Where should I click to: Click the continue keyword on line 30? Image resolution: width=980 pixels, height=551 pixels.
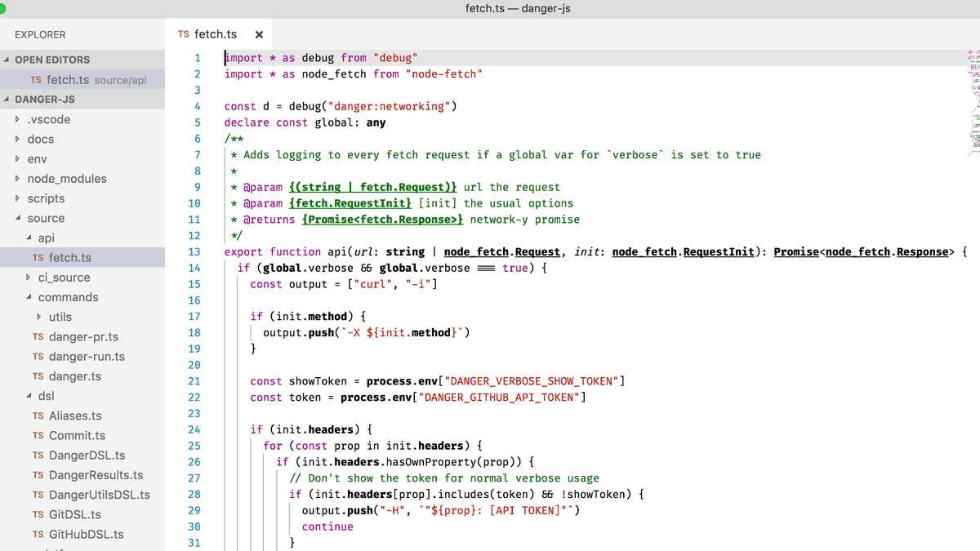tap(327, 527)
